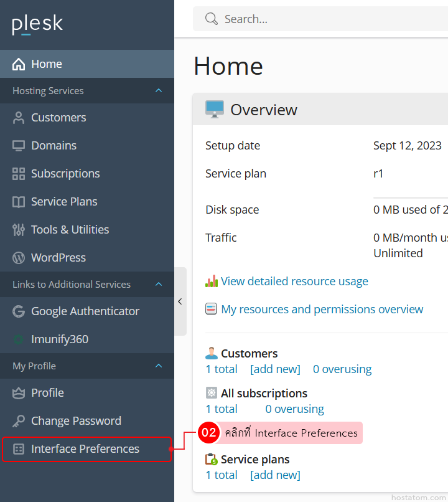The width and height of the screenshot is (448, 502).
Task: Click the Plesk logo
Action: pyautogui.click(x=37, y=24)
